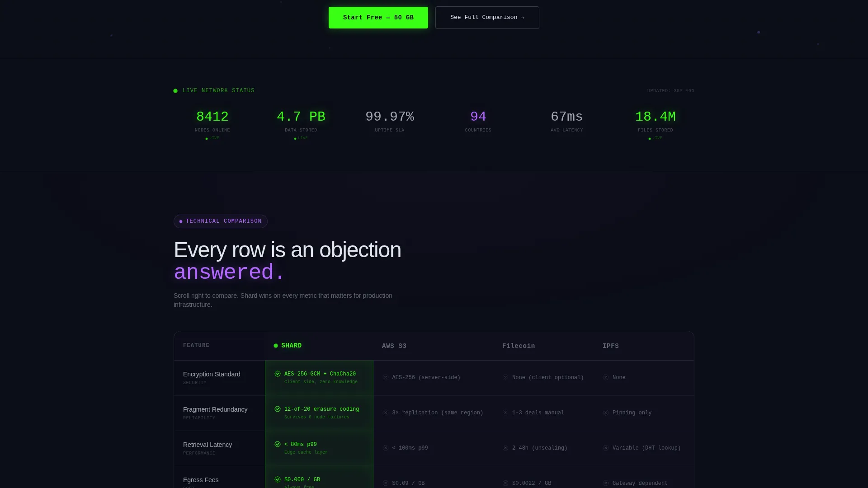This screenshot has width=868, height=488.
Task: Click the cross icon beside 3× replication (same region)
Action: point(386,413)
